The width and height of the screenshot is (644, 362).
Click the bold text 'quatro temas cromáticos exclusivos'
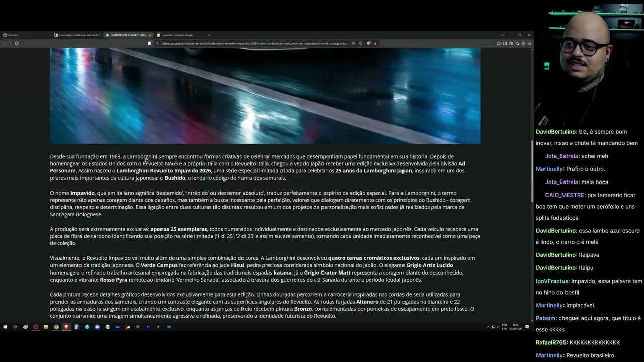[x=374, y=258]
